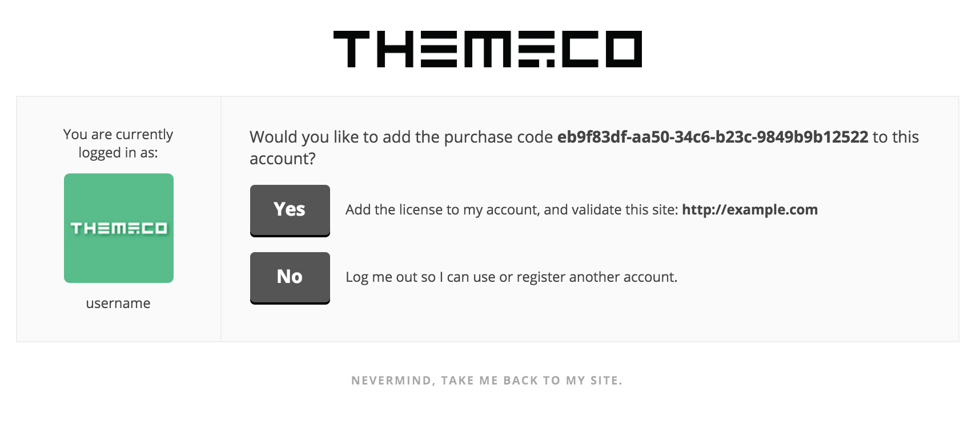This screenshot has width=980, height=421.
Task: Click the Themeco logo at the top
Action: 488,49
